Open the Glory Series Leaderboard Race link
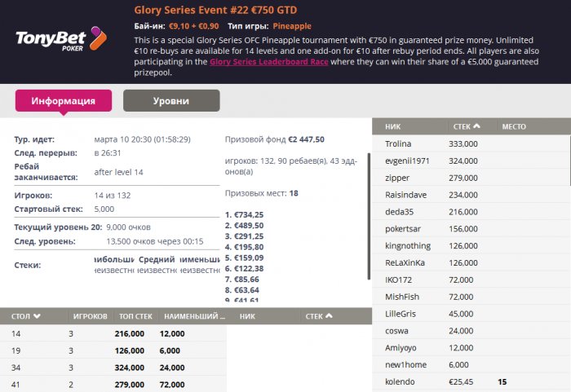This screenshot has height=392, width=571. (x=270, y=61)
